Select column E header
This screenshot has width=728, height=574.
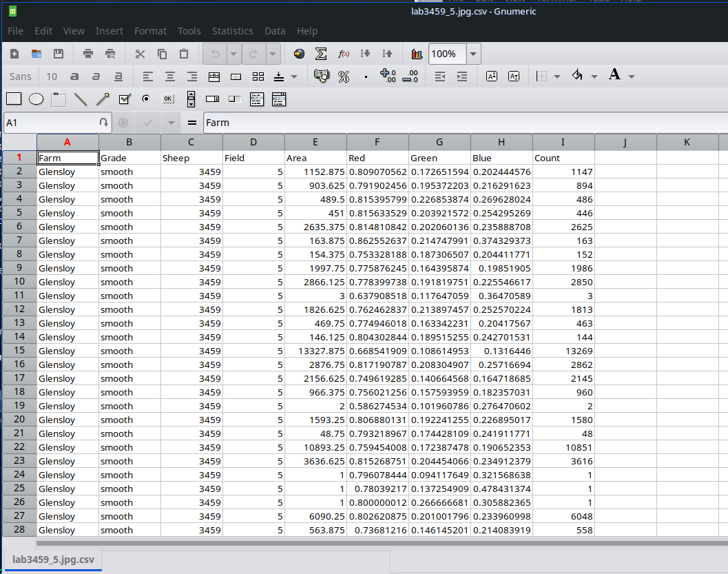click(x=315, y=142)
